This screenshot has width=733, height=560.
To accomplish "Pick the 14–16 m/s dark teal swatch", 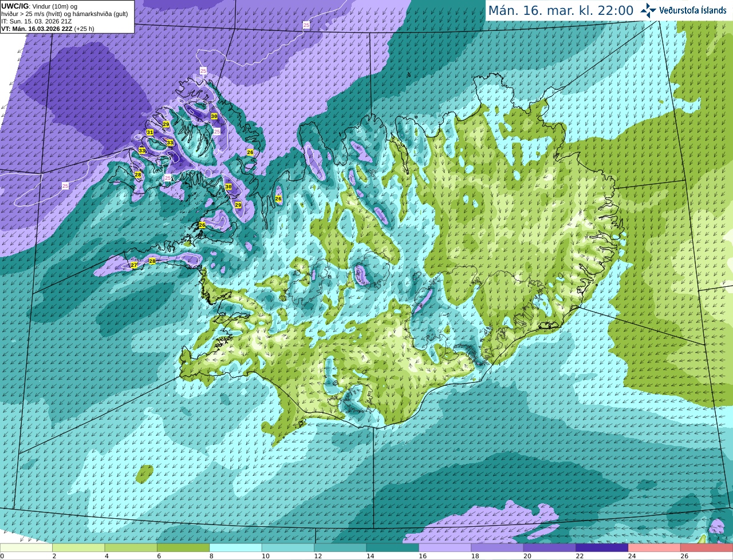I will (x=393, y=547).
